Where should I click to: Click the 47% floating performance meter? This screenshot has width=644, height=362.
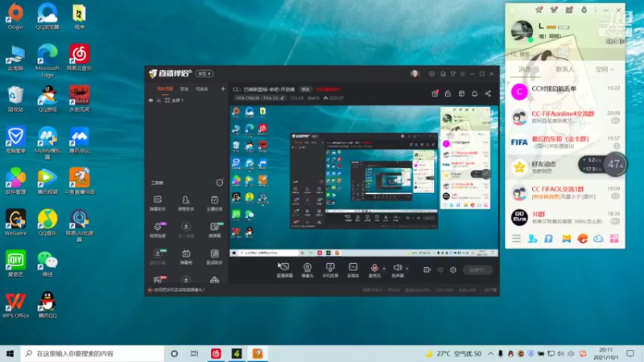click(615, 164)
